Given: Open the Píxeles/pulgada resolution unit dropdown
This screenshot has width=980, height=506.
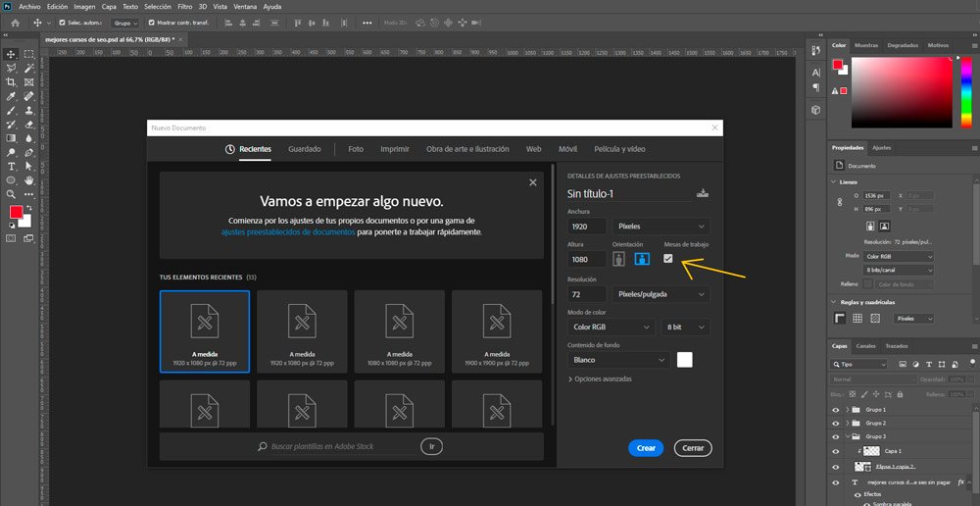Looking at the screenshot, I should pos(661,293).
